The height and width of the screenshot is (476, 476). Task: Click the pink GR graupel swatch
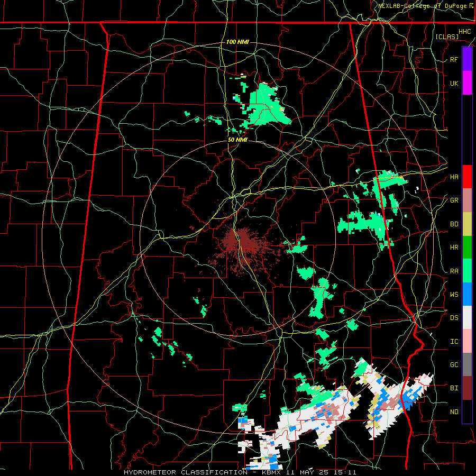tap(467, 200)
